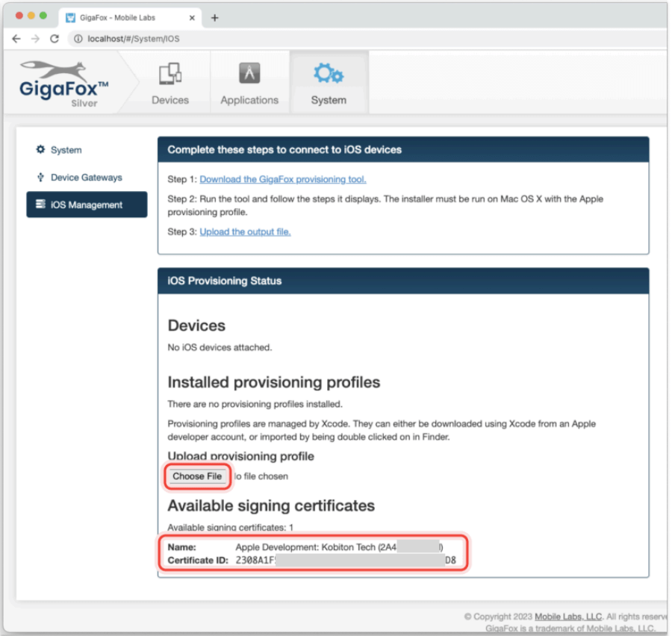The width and height of the screenshot is (672, 636).
Task: Select the System tab label
Action: [329, 100]
